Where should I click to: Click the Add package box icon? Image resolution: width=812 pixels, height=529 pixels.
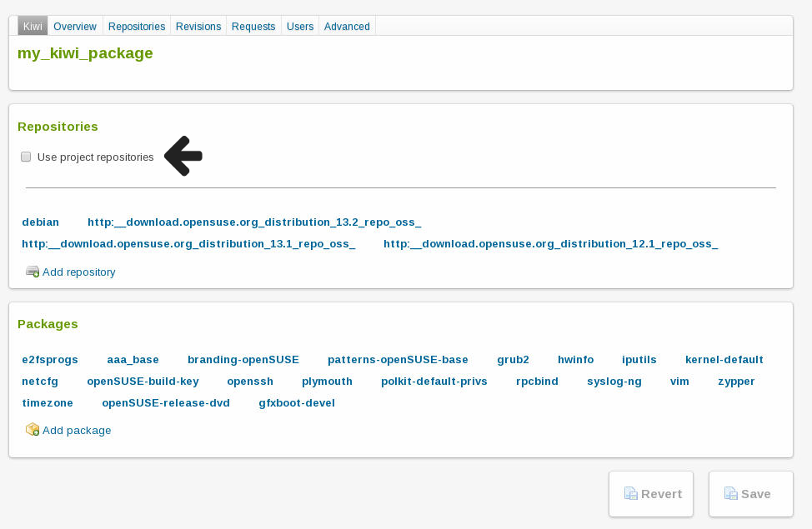click(33, 430)
